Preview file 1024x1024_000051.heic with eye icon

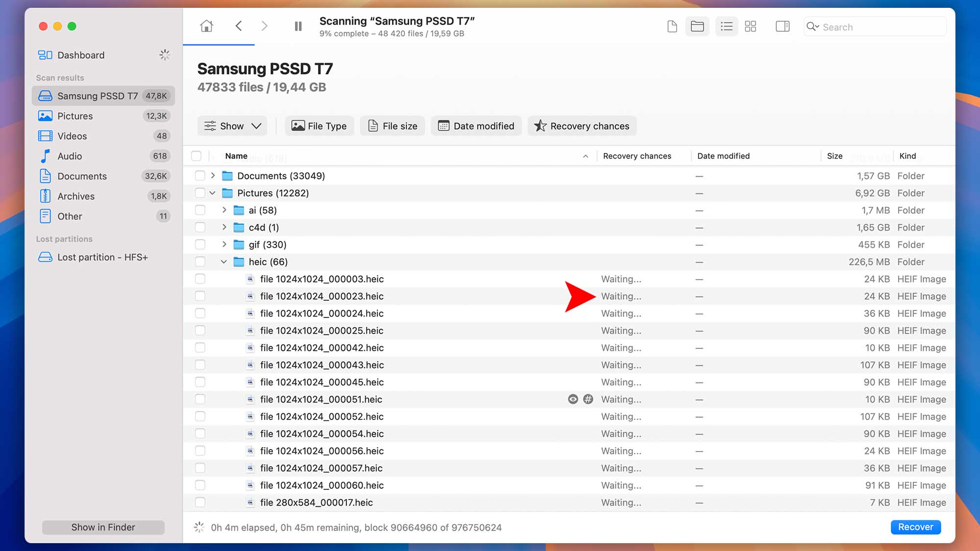coord(573,399)
